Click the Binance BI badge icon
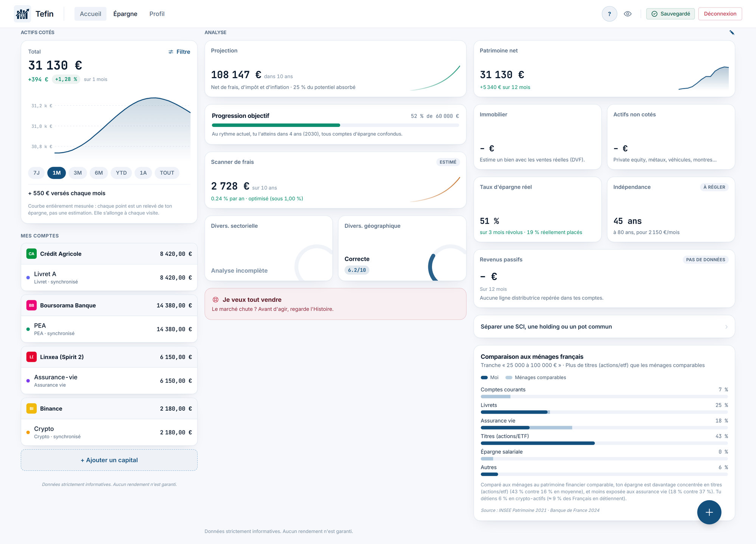Screen dimensions: 756x544 pyautogui.click(x=31, y=408)
